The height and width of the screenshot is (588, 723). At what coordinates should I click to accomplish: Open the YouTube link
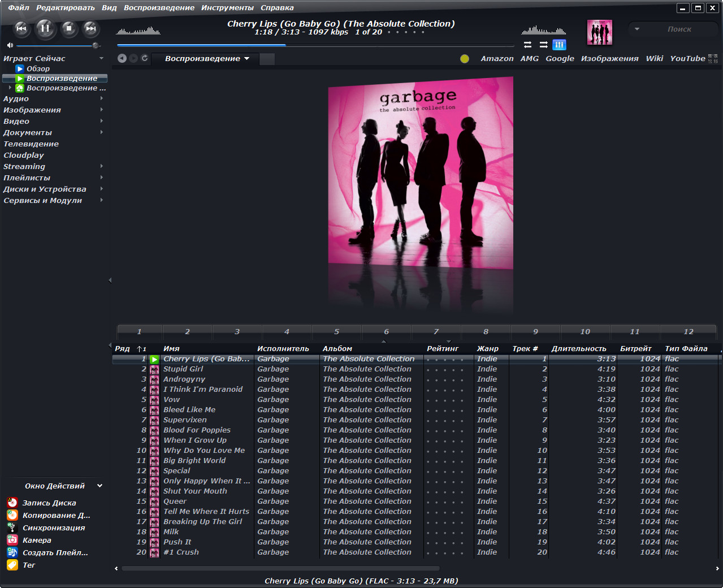point(687,58)
